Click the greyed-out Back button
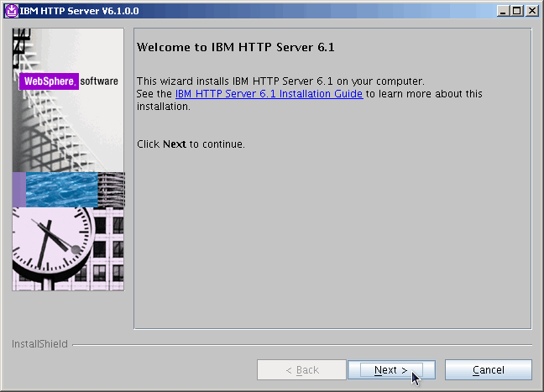Image resolution: width=544 pixels, height=392 pixels. [x=301, y=370]
